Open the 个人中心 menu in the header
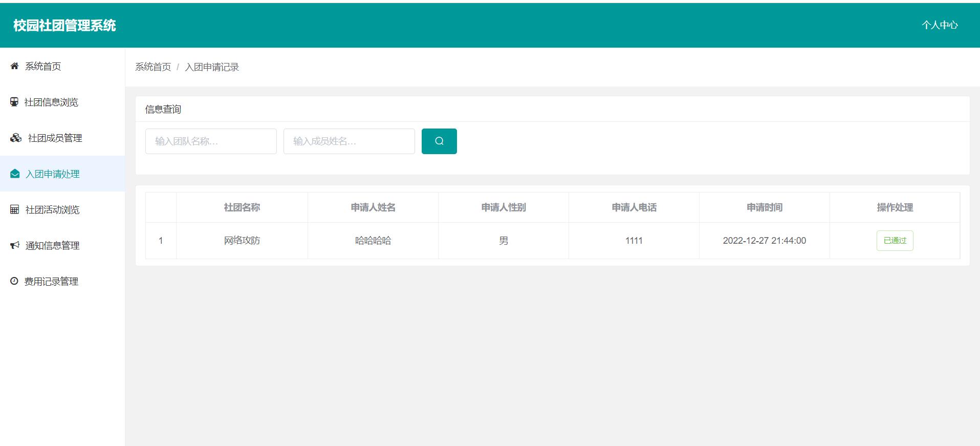Screen dimensions: 980x446 click(x=940, y=25)
